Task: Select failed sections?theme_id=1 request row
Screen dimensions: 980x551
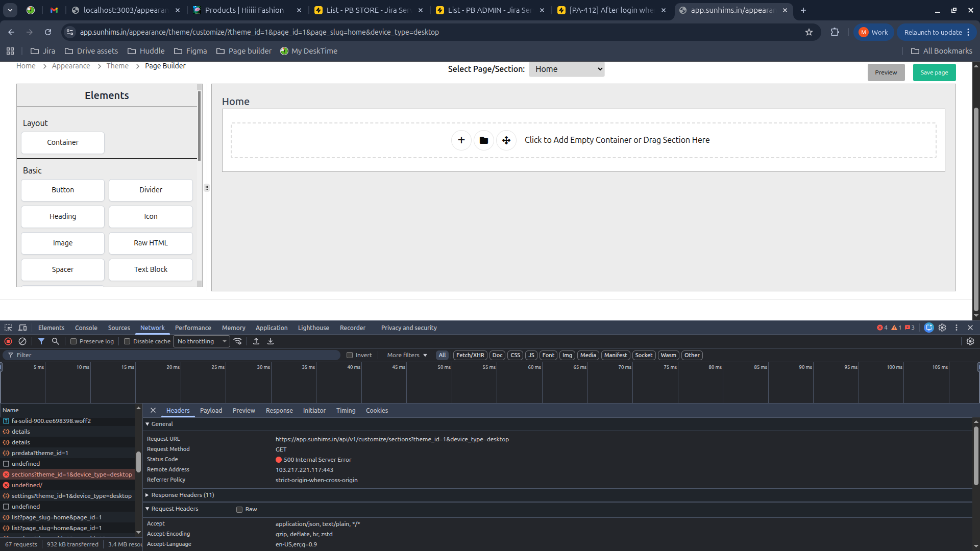Action: 67,474
